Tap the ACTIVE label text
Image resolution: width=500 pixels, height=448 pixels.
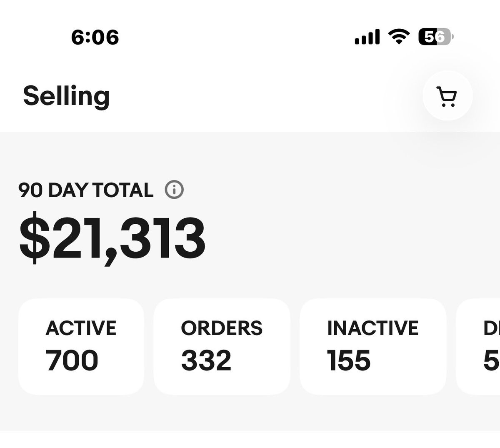tap(81, 328)
